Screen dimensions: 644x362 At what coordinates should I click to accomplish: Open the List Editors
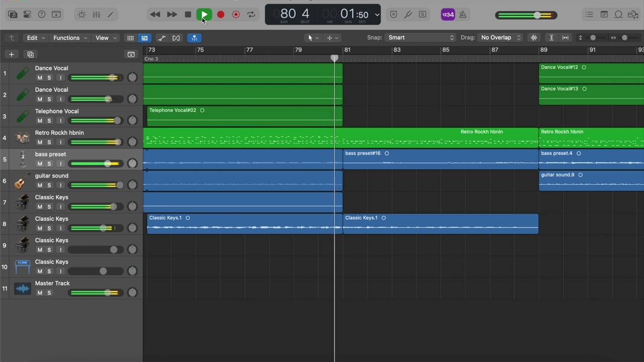(589, 15)
